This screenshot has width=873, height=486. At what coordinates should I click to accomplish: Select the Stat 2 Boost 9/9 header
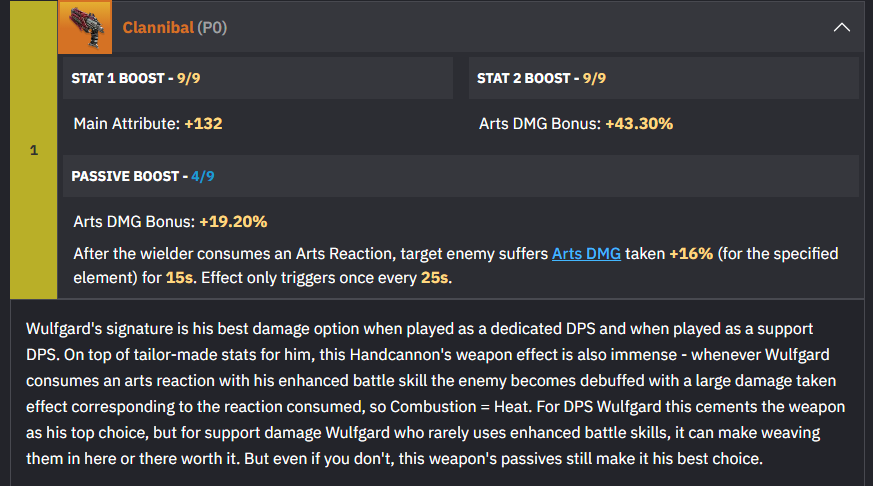click(x=664, y=78)
